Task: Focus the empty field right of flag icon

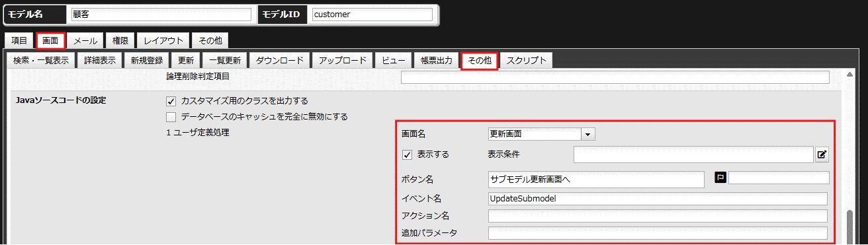Action: coord(779,178)
